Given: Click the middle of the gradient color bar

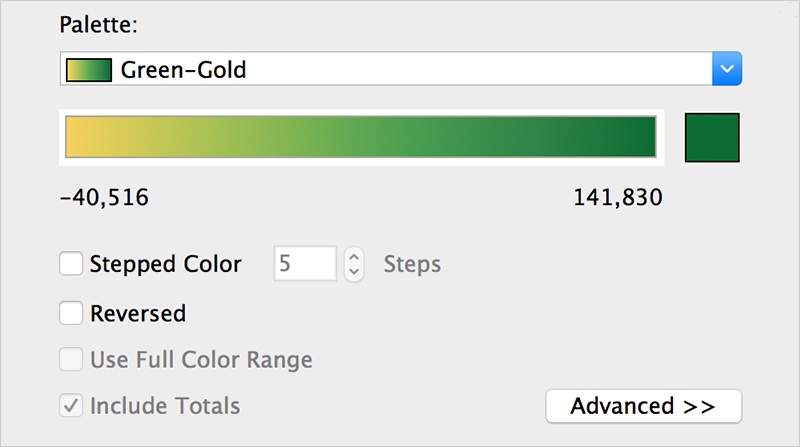Looking at the screenshot, I should (360, 137).
